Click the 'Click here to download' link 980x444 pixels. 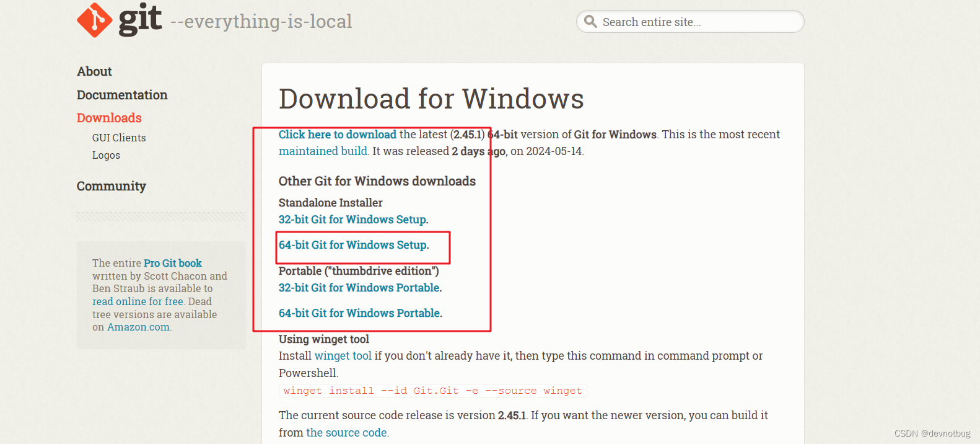pos(337,135)
